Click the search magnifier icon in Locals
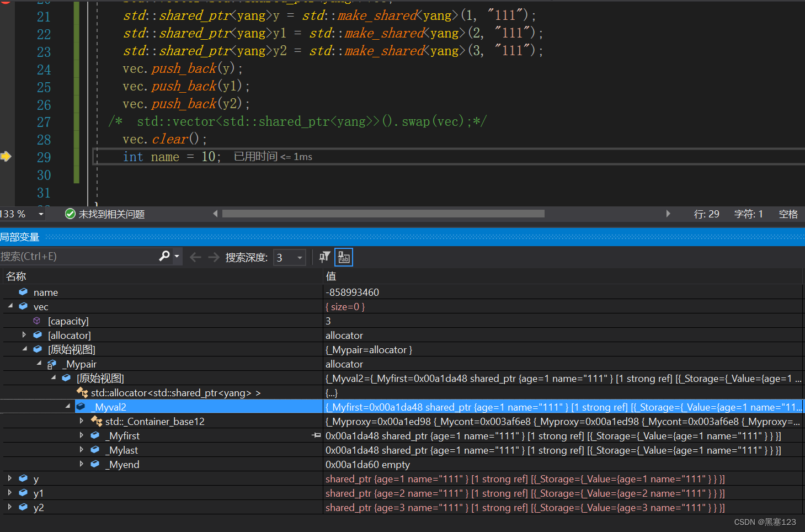 pyautogui.click(x=164, y=256)
